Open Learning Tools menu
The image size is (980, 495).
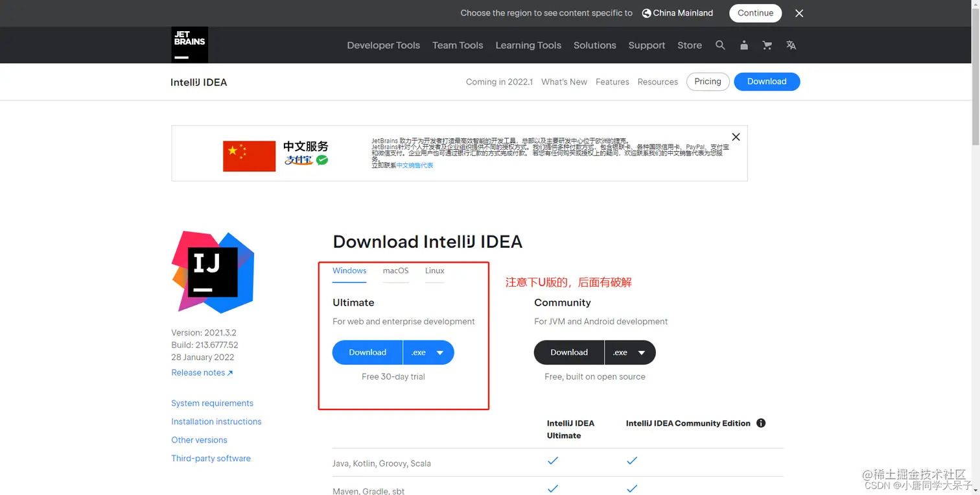pos(528,45)
